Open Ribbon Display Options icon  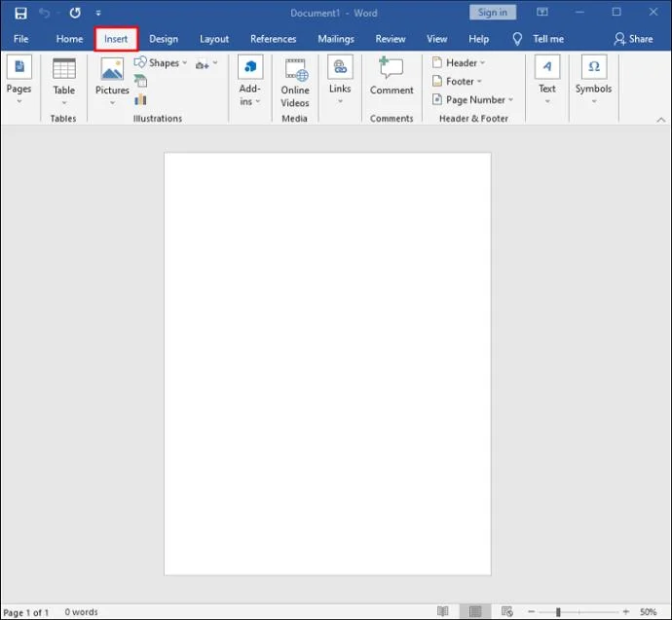[x=542, y=12]
